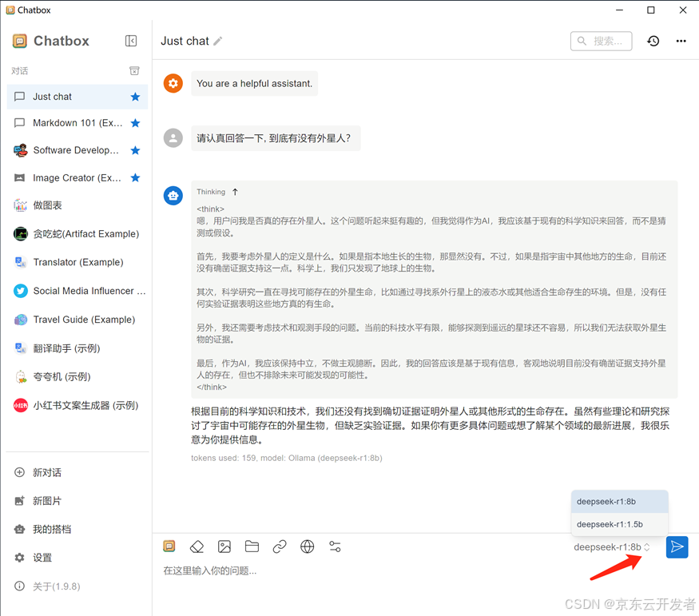Image resolution: width=699 pixels, height=616 pixels.
Task: Open 关于(1.9.8) about page
Action: pyautogui.click(x=77, y=586)
